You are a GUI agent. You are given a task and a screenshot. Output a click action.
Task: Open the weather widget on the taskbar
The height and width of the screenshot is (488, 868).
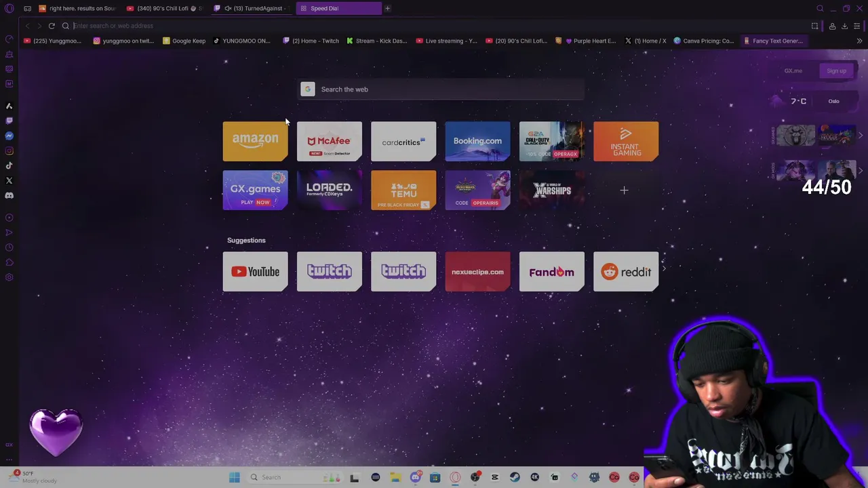[34, 477]
